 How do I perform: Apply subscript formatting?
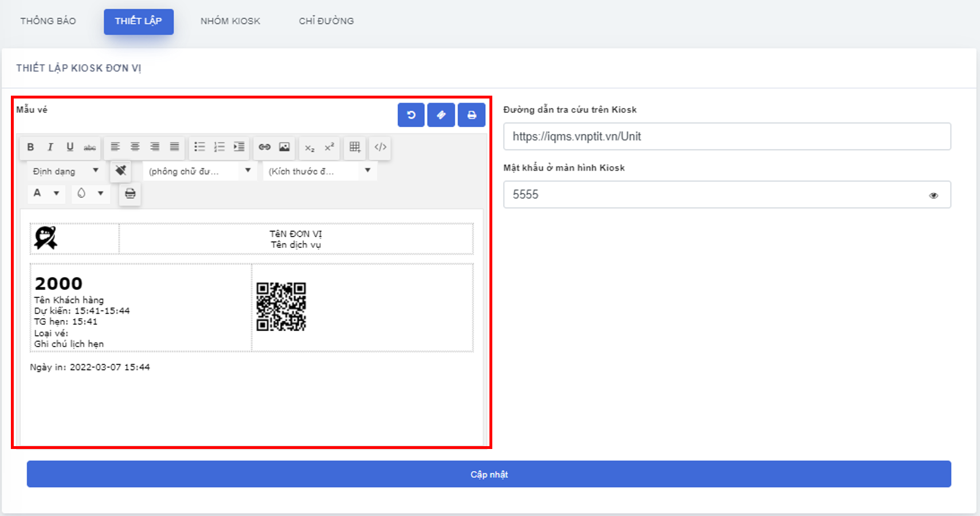[x=309, y=147]
